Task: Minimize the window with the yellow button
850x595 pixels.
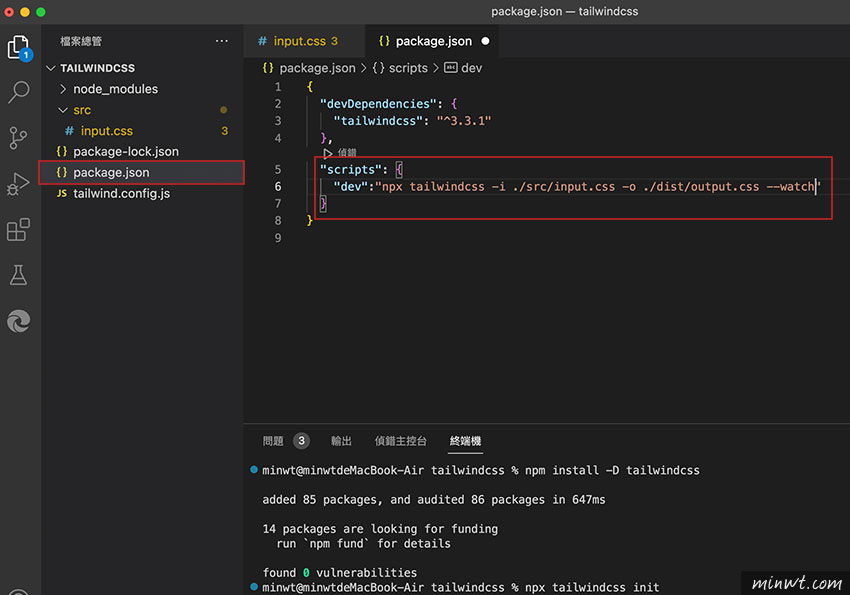Action: [25, 12]
